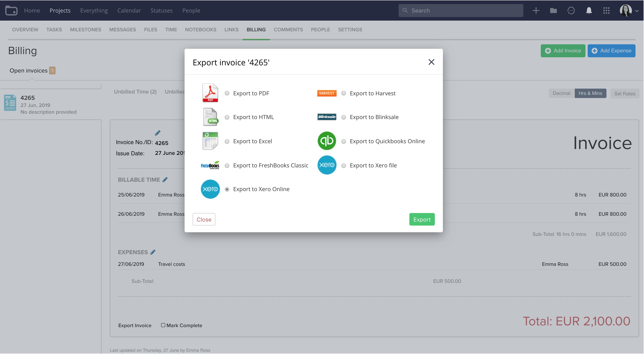Click the invoice 4265 document icon
The height and width of the screenshot is (354, 644).
(x=10, y=103)
